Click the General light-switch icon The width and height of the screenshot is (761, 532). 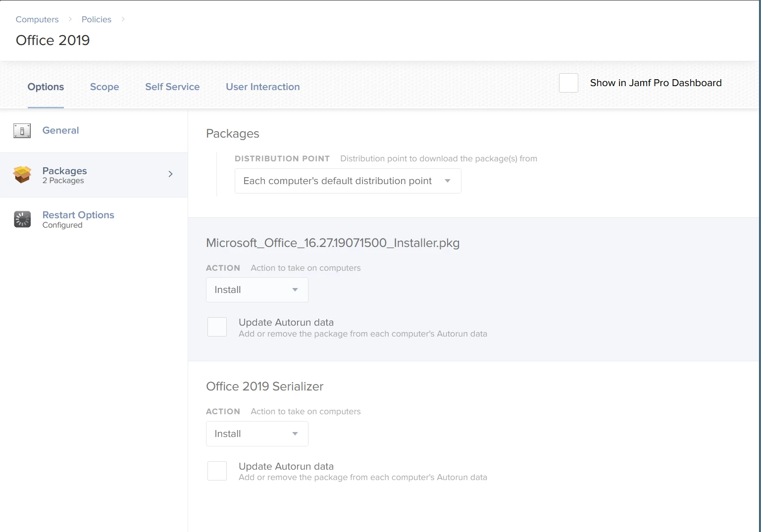click(22, 131)
